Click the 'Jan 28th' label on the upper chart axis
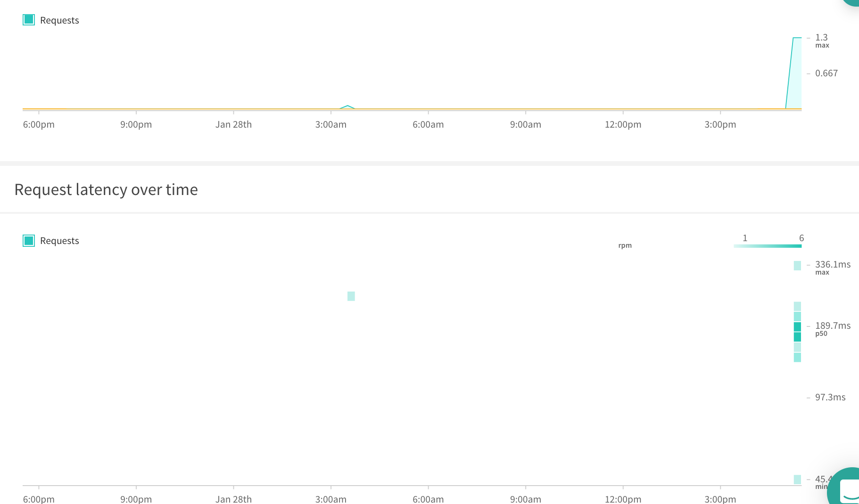This screenshot has height=504, width=859. click(x=233, y=124)
